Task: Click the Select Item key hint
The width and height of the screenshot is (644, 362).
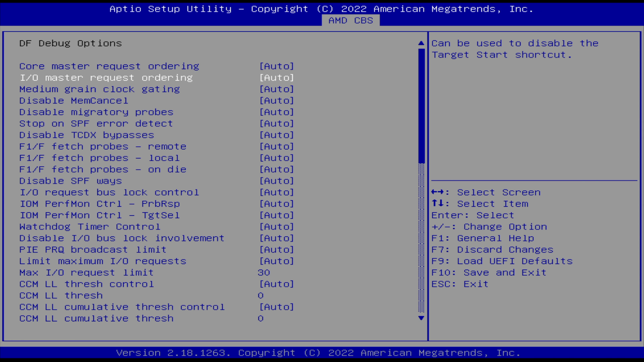Action: (x=480, y=204)
